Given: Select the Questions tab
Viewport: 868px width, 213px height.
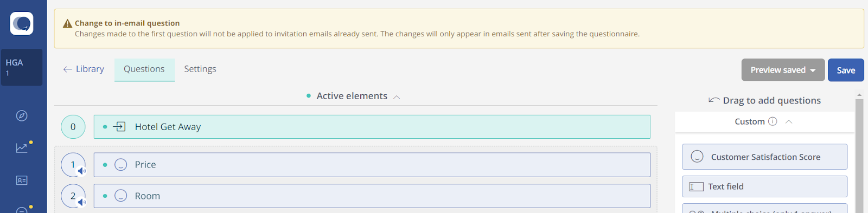Looking at the screenshot, I should [x=144, y=69].
